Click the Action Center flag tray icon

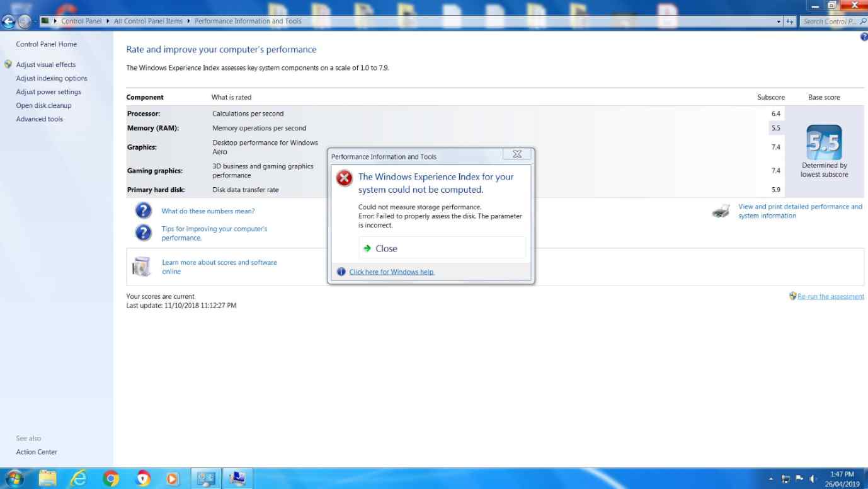tap(800, 479)
